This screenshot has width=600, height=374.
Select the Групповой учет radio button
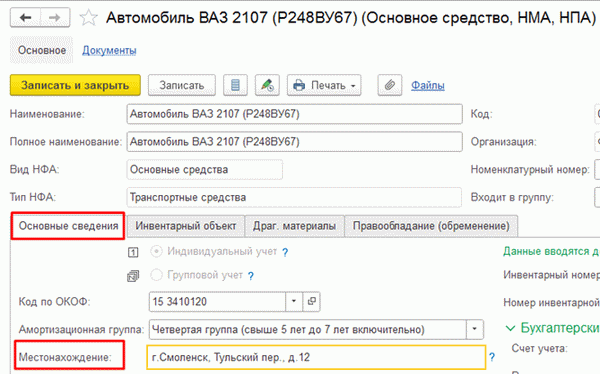click(x=157, y=275)
